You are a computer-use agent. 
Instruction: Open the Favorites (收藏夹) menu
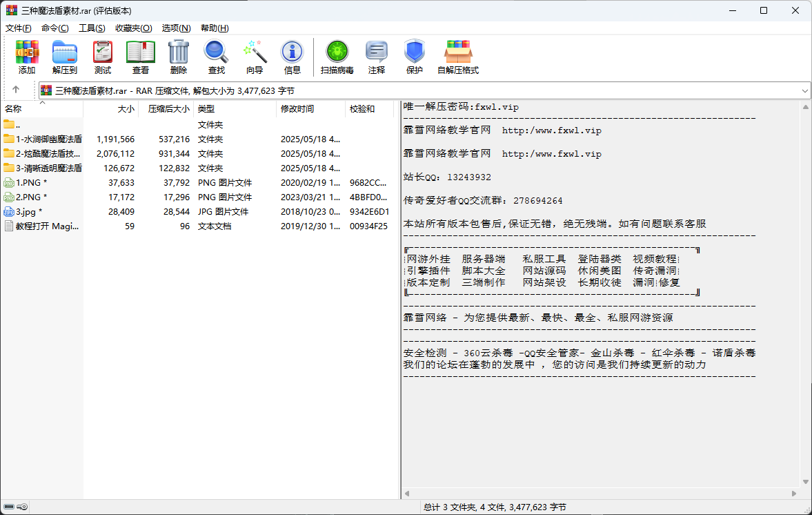pyautogui.click(x=134, y=28)
